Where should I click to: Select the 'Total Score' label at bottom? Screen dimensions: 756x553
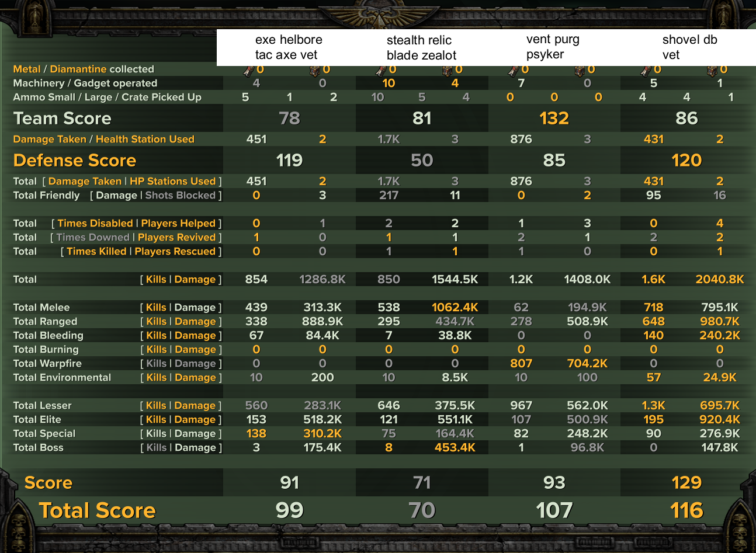pos(98,511)
